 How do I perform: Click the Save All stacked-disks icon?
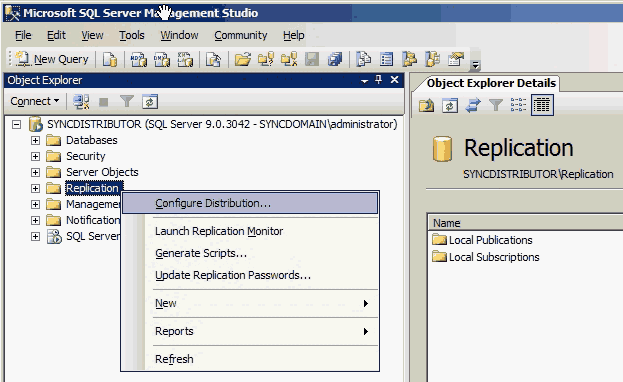pos(335,59)
